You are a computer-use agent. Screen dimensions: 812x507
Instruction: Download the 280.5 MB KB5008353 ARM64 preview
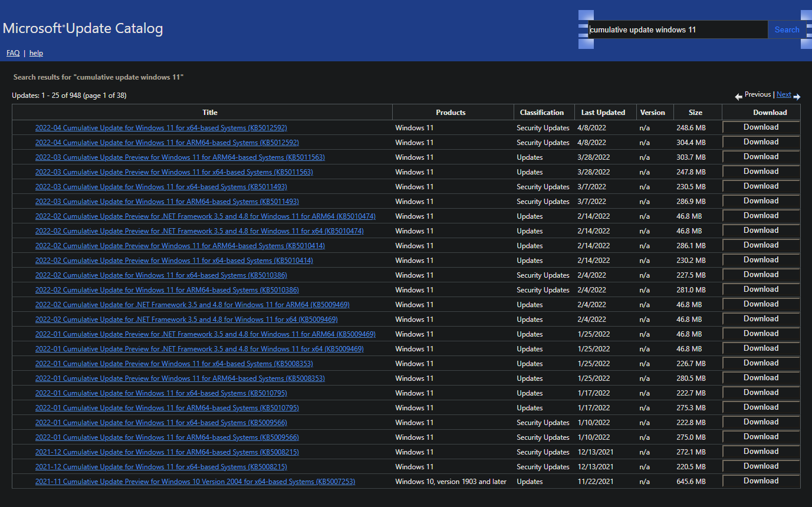761,378
